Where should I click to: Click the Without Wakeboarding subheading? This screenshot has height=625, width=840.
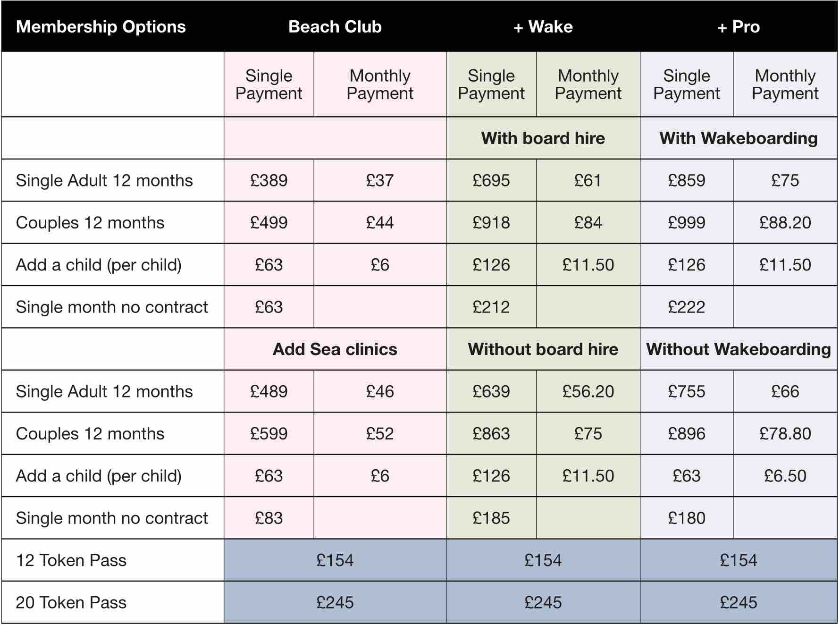tap(739, 349)
